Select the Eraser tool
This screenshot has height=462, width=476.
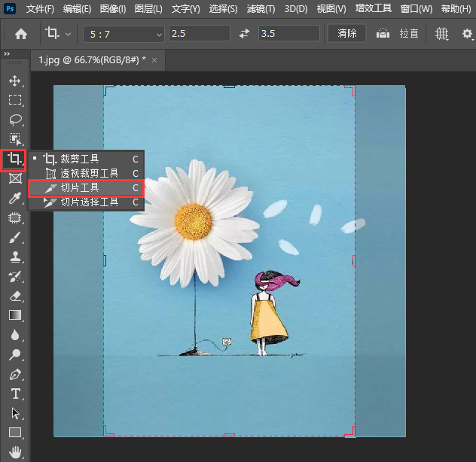pyautogui.click(x=14, y=296)
